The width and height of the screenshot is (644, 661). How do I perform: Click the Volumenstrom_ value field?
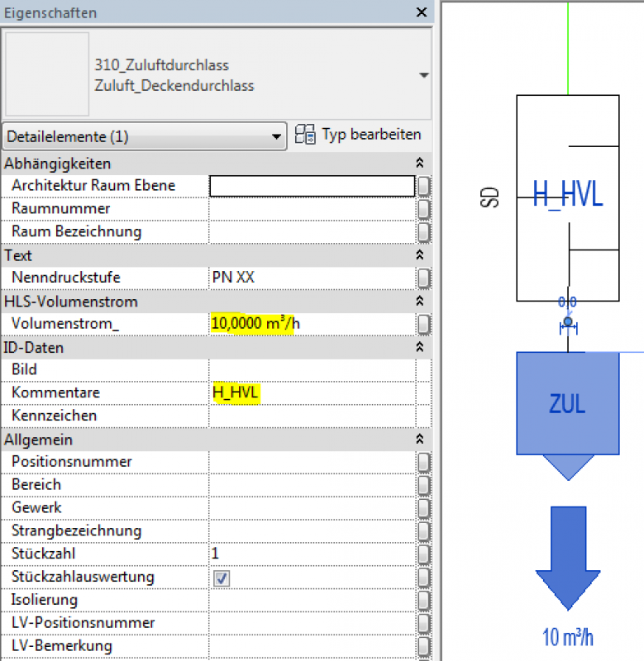coord(312,324)
